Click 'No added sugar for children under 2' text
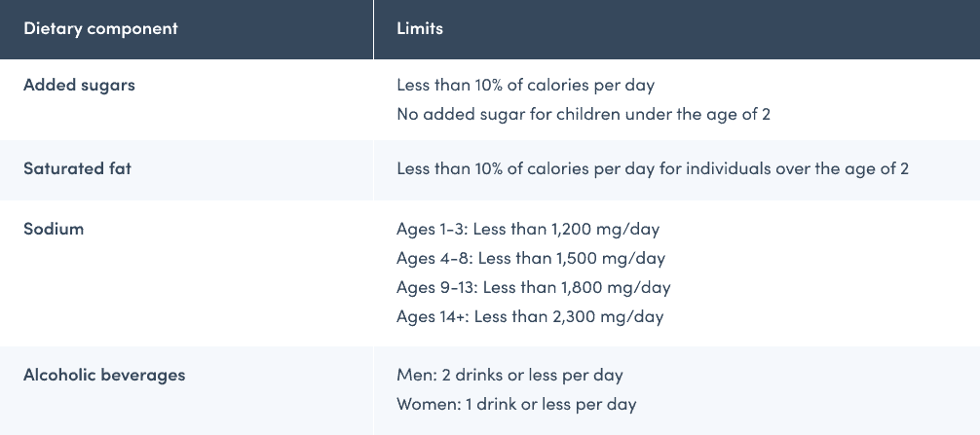This screenshot has height=435, width=980. pos(584,114)
